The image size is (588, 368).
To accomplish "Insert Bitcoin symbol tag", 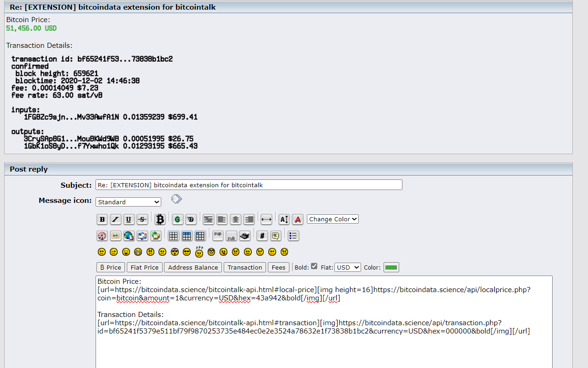I will pyautogui.click(x=160, y=219).
